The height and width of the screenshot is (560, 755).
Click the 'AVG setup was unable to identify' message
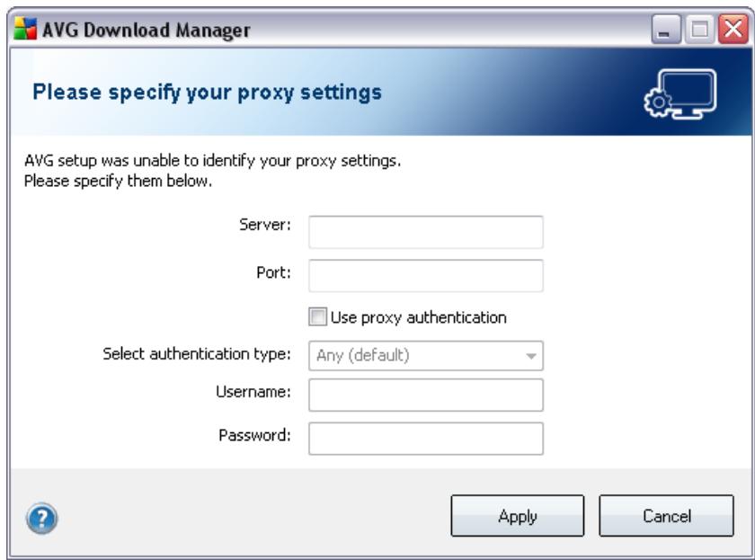tap(212, 160)
